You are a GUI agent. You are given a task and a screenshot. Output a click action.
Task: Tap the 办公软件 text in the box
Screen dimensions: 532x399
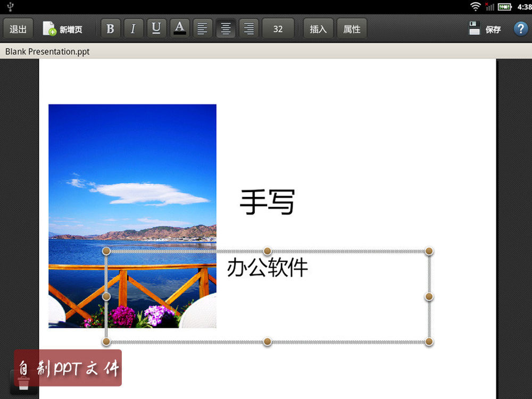point(268,268)
